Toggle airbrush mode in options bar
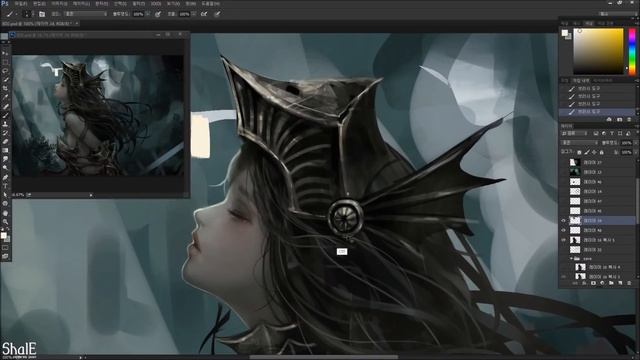This screenshot has height=360, width=640. pos(204,14)
